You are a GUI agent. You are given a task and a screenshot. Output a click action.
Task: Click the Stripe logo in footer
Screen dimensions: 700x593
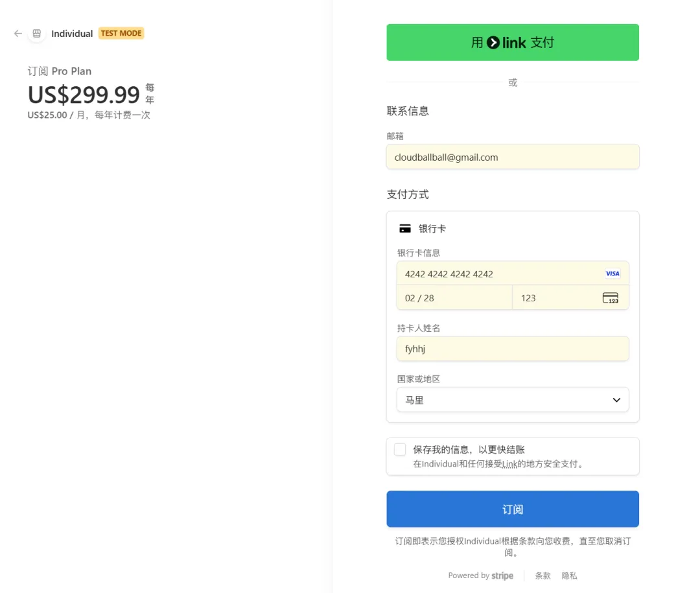(x=502, y=576)
